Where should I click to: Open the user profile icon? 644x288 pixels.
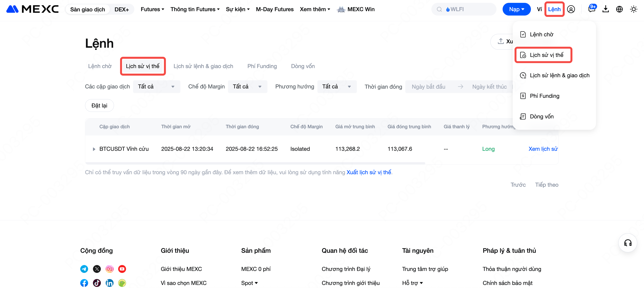(x=571, y=9)
